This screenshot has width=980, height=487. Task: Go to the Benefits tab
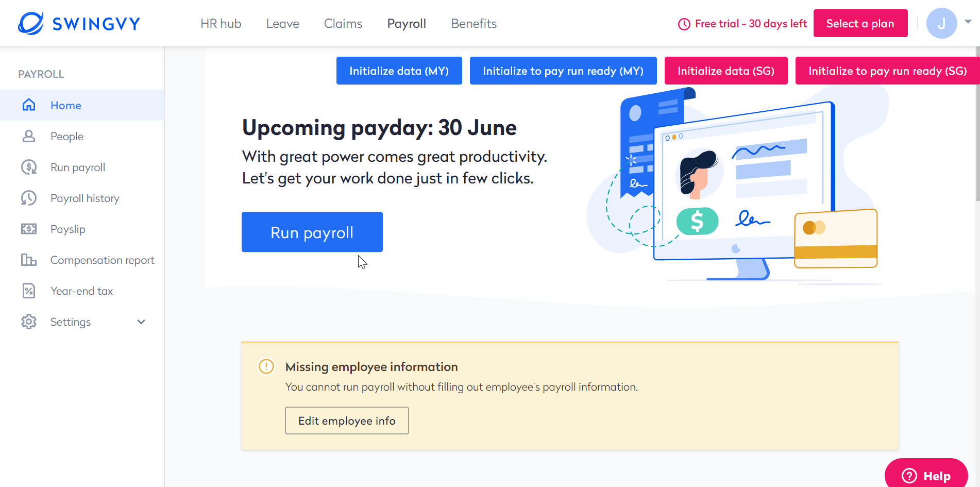tap(474, 24)
